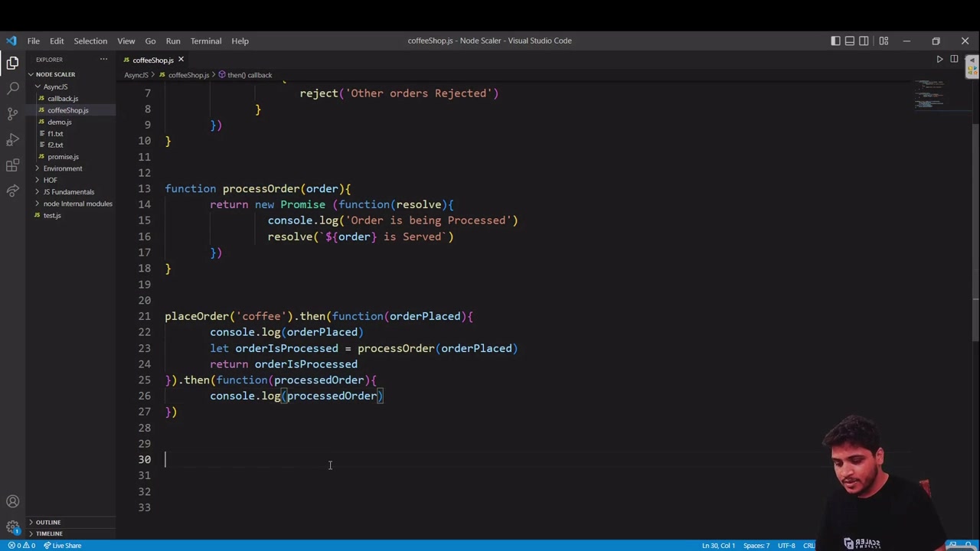This screenshot has height=551, width=980.
Task: Open the Source Control view icon
Action: tap(12, 114)
